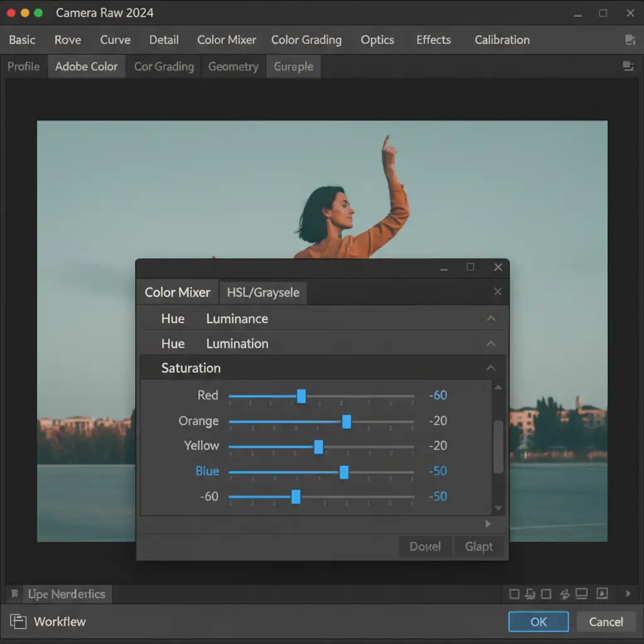Click the panel options icon right of Calibration

coord(630,40)
